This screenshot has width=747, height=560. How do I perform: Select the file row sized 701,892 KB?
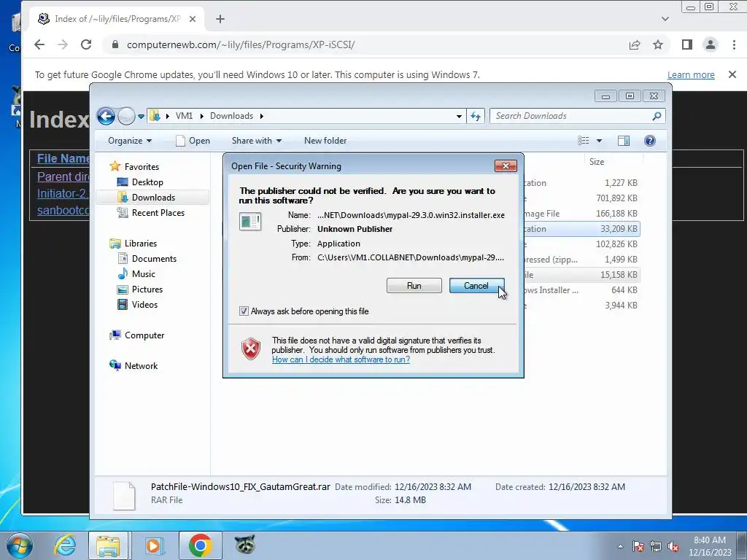[x=582, y=198]
